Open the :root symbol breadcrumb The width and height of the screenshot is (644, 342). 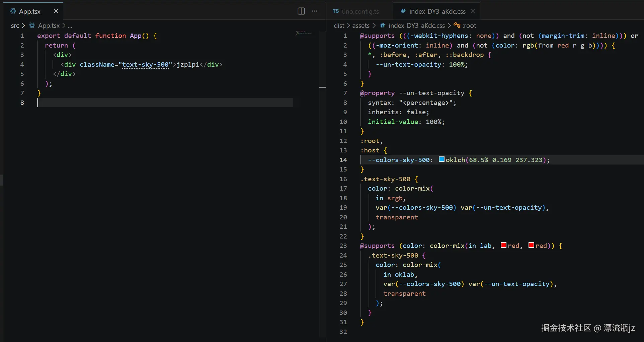469,25
